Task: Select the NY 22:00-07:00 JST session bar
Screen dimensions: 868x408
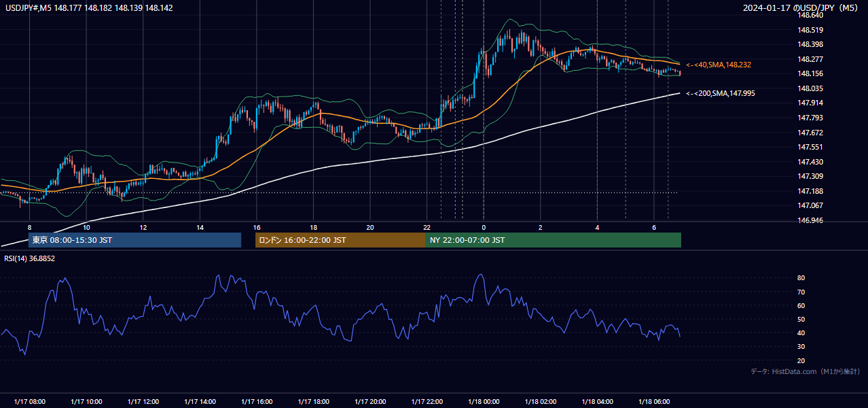Action: 554,240
